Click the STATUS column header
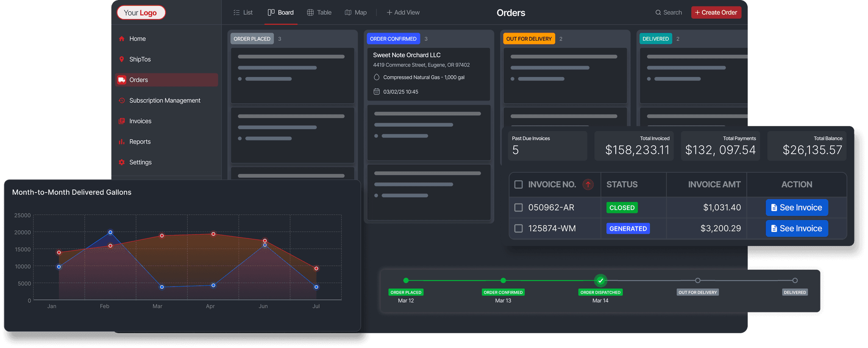This screenshot has width=868, height=348. coord(622,185)
